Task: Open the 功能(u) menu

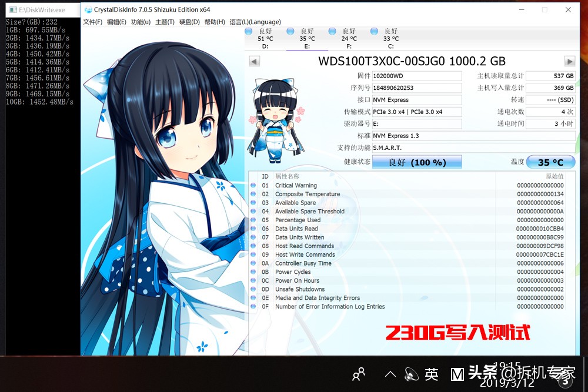Action: click(x=141, y=22)
